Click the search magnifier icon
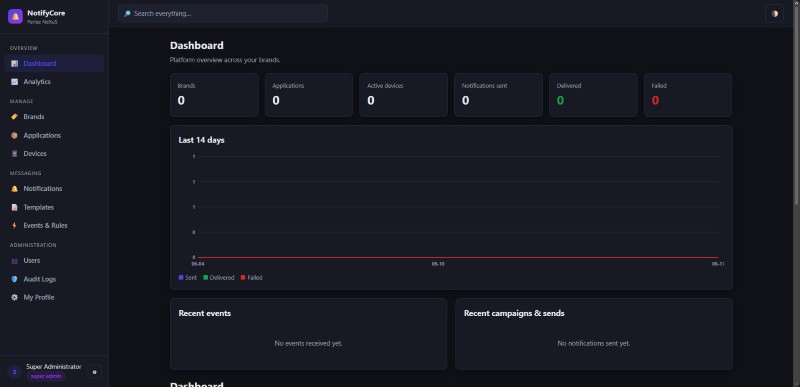Image resolution: width=800 pixels, height=387 pixels. (127, 14)
